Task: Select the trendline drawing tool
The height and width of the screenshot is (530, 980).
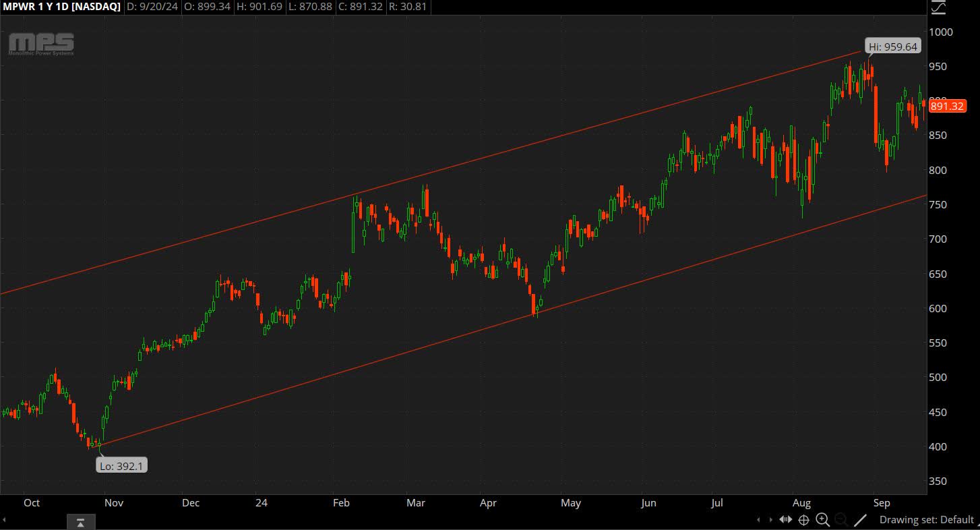Action: 861,520
